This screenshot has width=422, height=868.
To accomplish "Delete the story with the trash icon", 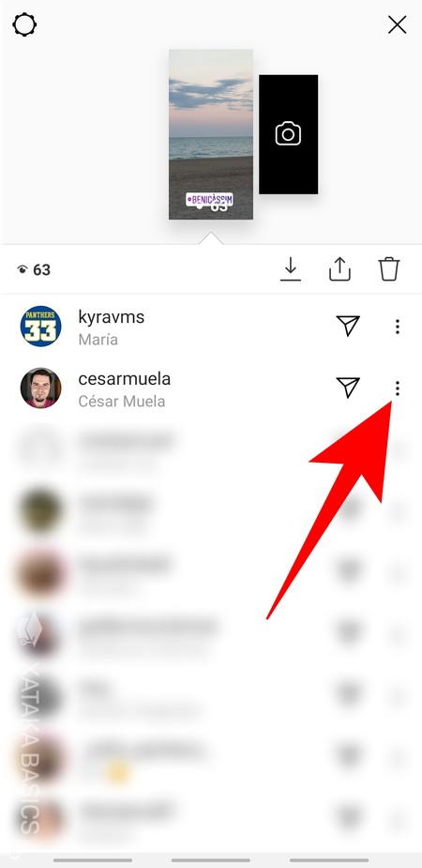I will coord(389,269).
